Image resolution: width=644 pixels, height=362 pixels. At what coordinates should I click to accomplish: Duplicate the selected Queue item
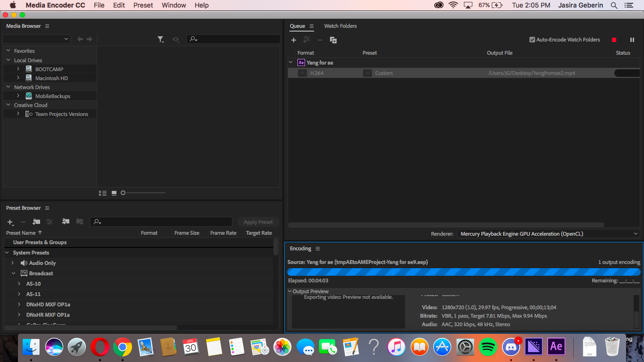pos(333,40)
